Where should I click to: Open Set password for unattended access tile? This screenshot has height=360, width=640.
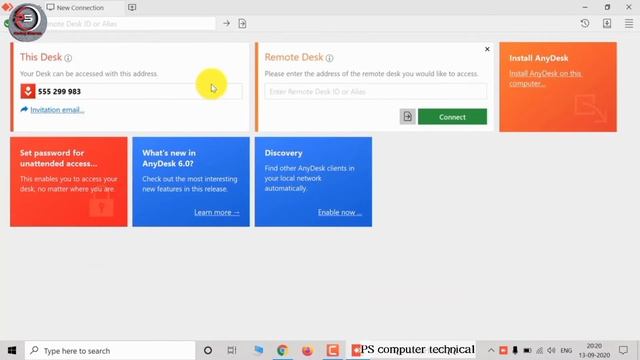[x=69, y=182]
